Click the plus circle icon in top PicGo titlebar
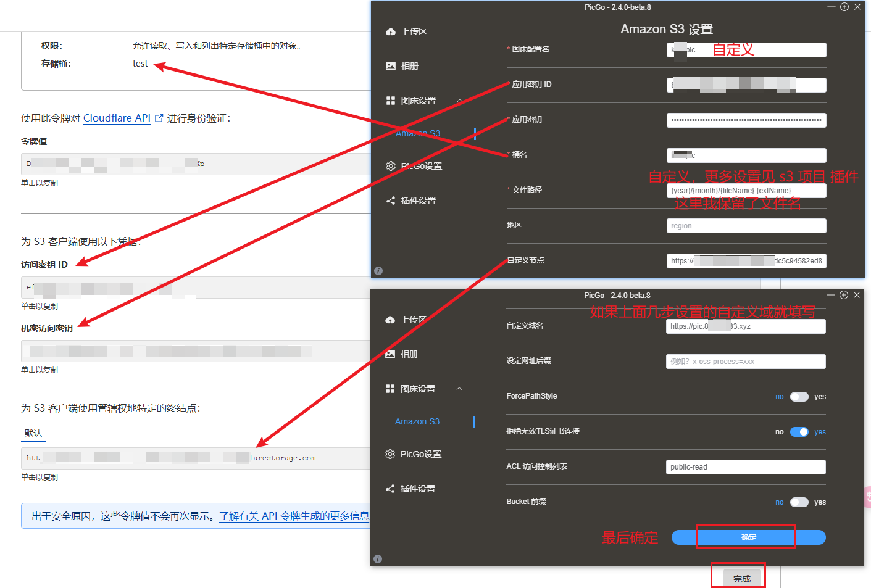This screenshot has width=871, height=588. pyautogui.click(x=844, y=7)
